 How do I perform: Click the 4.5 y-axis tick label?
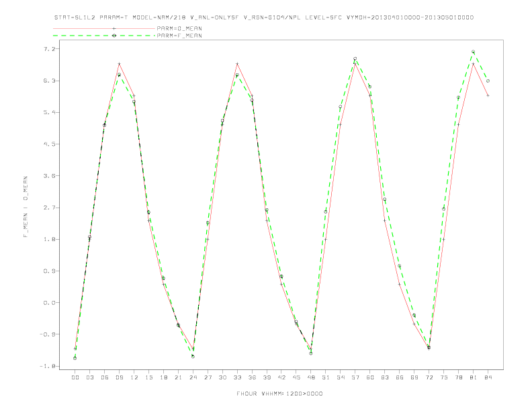48,144
